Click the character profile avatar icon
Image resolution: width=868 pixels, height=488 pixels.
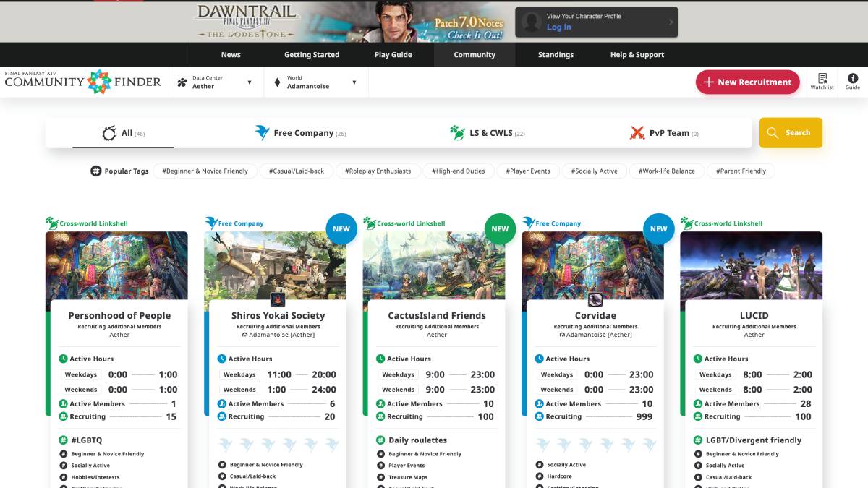532,22
